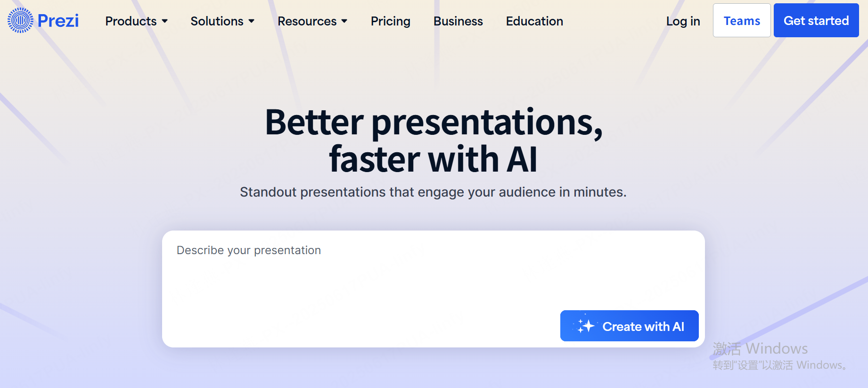Click the Standout presentations subheading text

tap(433, 192)
